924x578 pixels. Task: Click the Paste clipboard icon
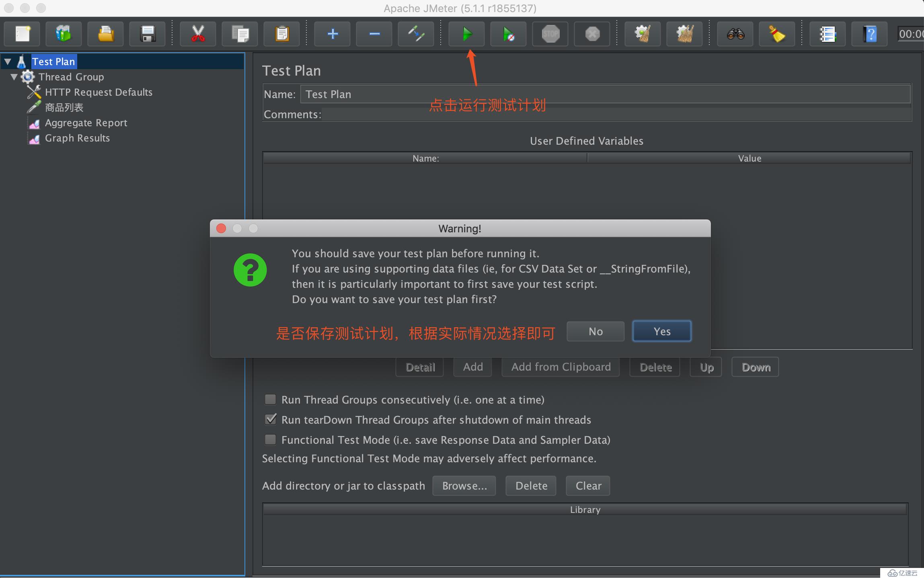point(282,34)
